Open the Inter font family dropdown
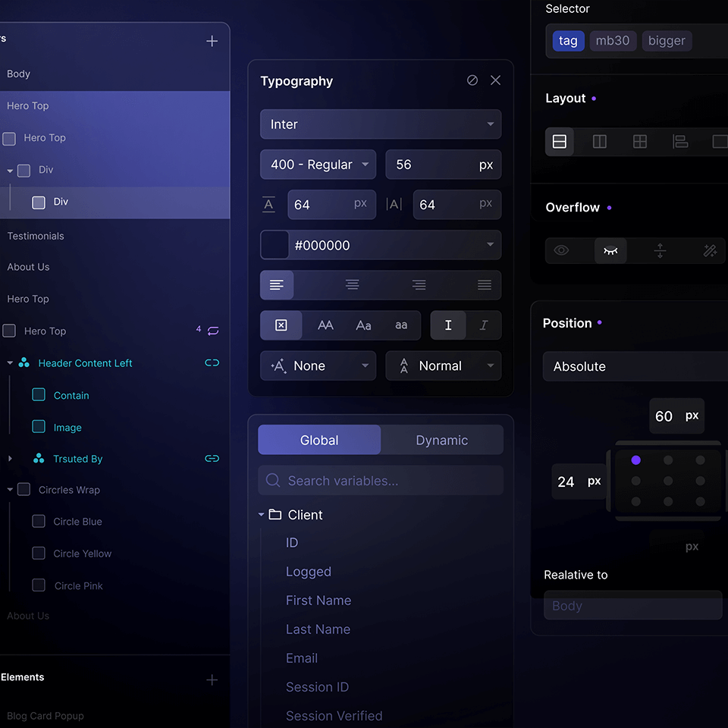Screen dimensions: 728x728 point(381,124)
